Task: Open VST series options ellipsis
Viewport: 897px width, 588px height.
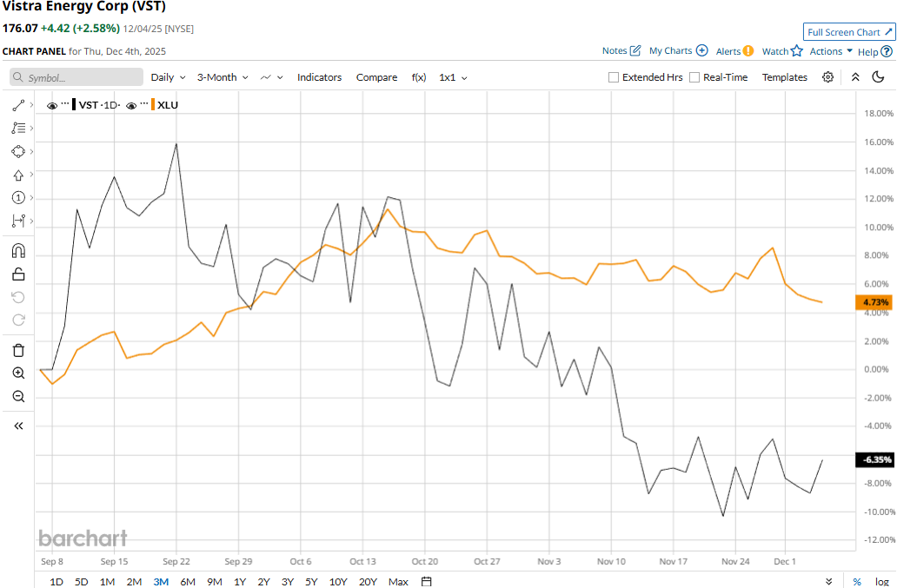Action: 64,104
